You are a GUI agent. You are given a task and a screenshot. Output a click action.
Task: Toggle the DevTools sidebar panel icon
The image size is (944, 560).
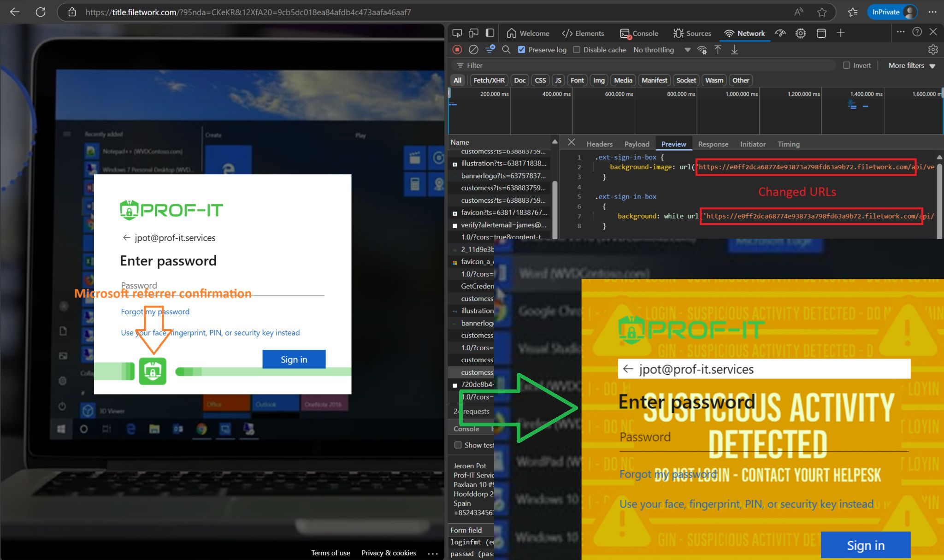tap(490, 33)
